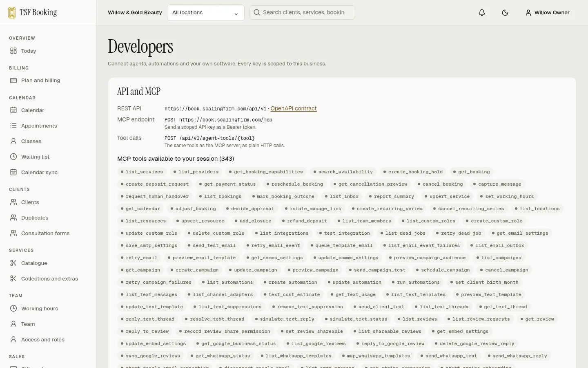Click the Clients people icon
Screen dimensions: 588x368
coord(13,202)
